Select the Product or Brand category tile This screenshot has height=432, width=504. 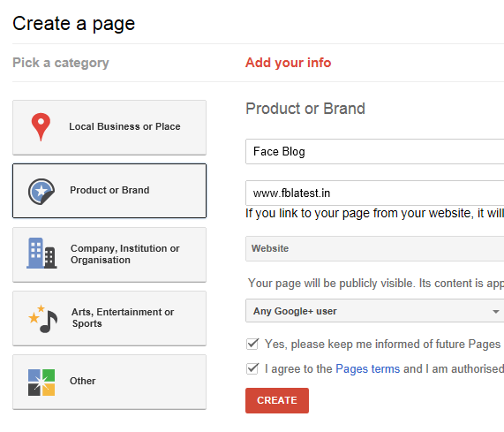tap(109, 191)
